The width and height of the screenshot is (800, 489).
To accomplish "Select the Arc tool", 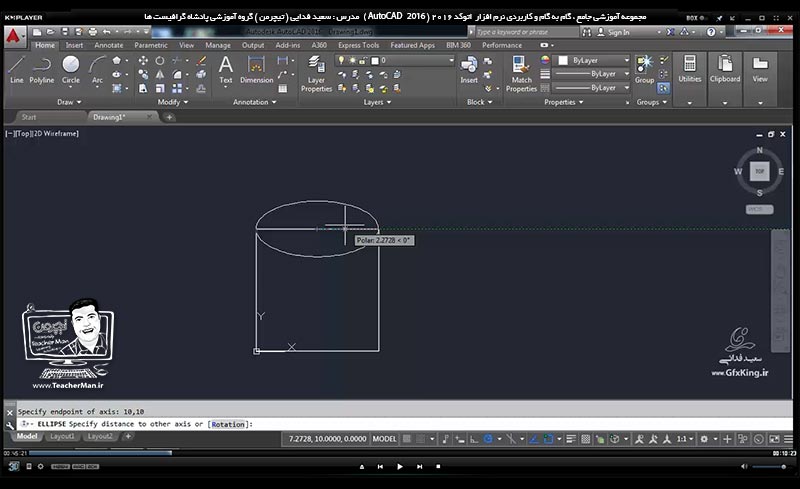I will coord(97,70).
